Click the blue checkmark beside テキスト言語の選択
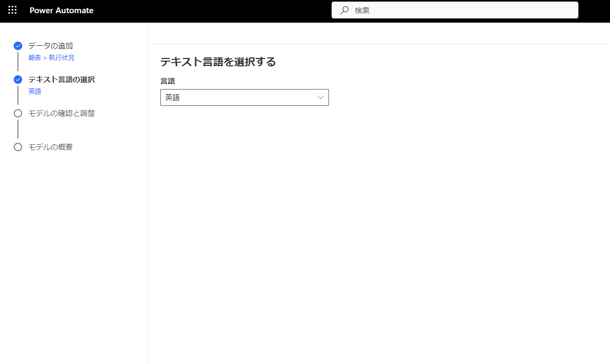Viewport: 610px width, 364px height. [x=18, y=80]
